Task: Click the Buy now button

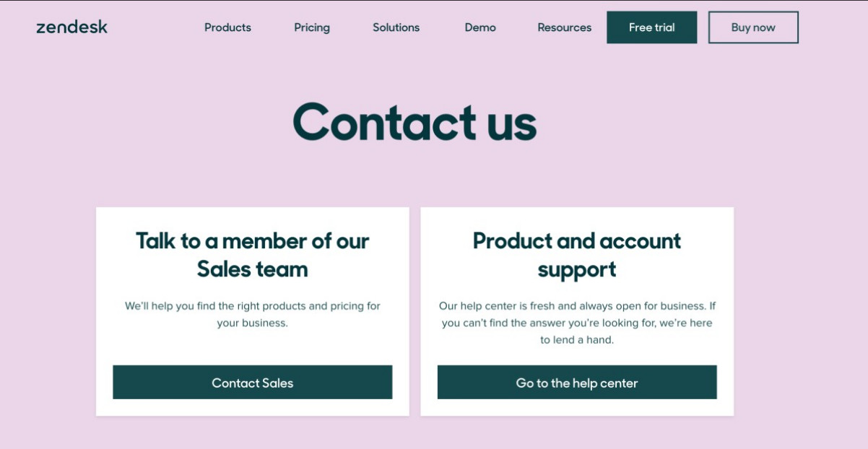Action: click(753, 27)
